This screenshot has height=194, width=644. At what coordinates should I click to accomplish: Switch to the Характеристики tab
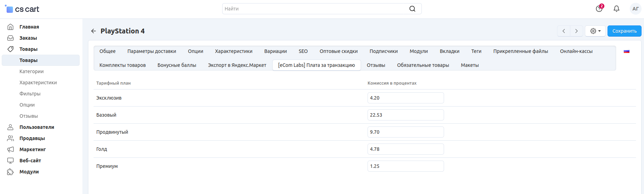(x=234, y=51)
